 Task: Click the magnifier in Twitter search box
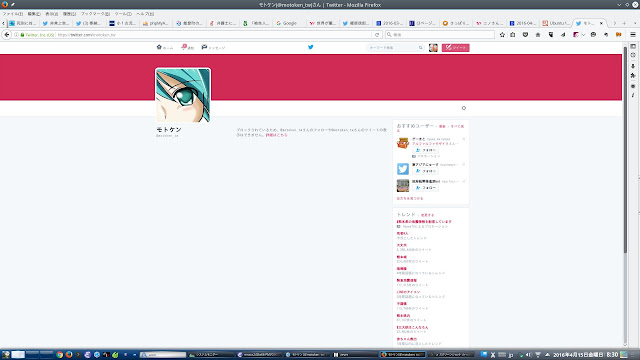pos(420,48)
